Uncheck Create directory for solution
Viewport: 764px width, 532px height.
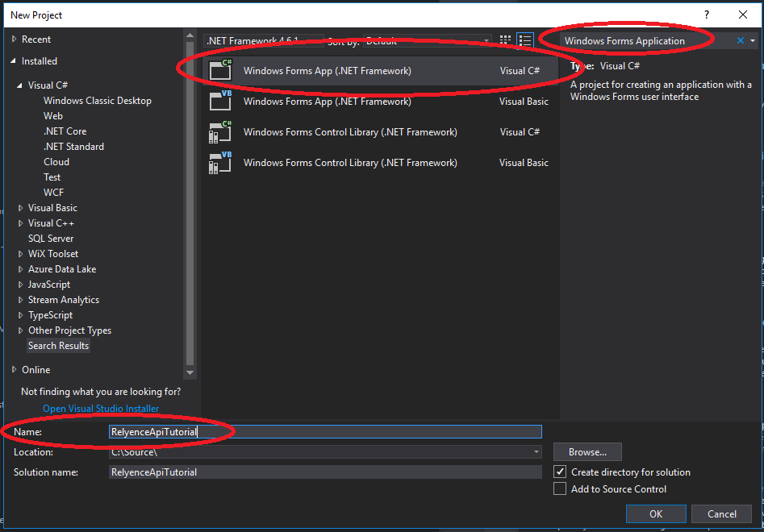[x=561, y=472]
